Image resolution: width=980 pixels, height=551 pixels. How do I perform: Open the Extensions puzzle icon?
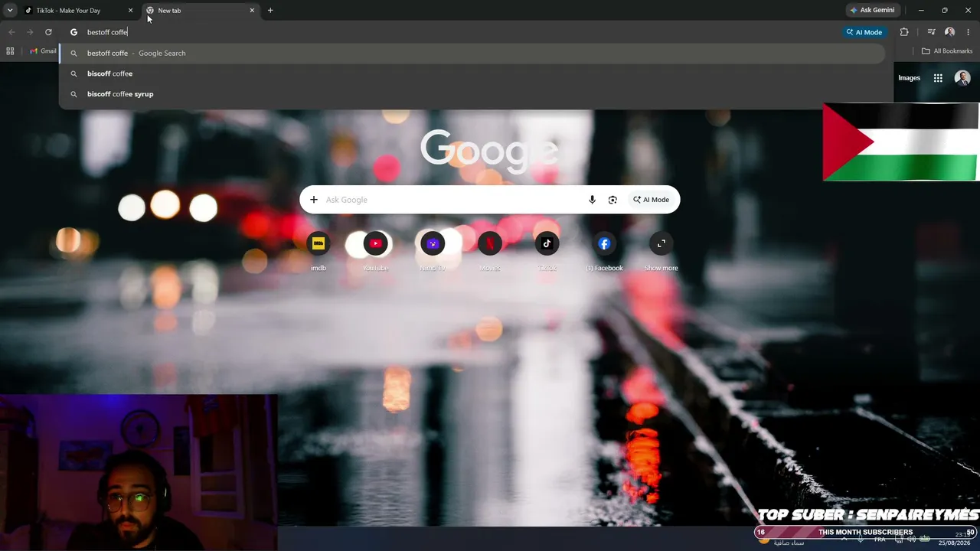(904, 32)
